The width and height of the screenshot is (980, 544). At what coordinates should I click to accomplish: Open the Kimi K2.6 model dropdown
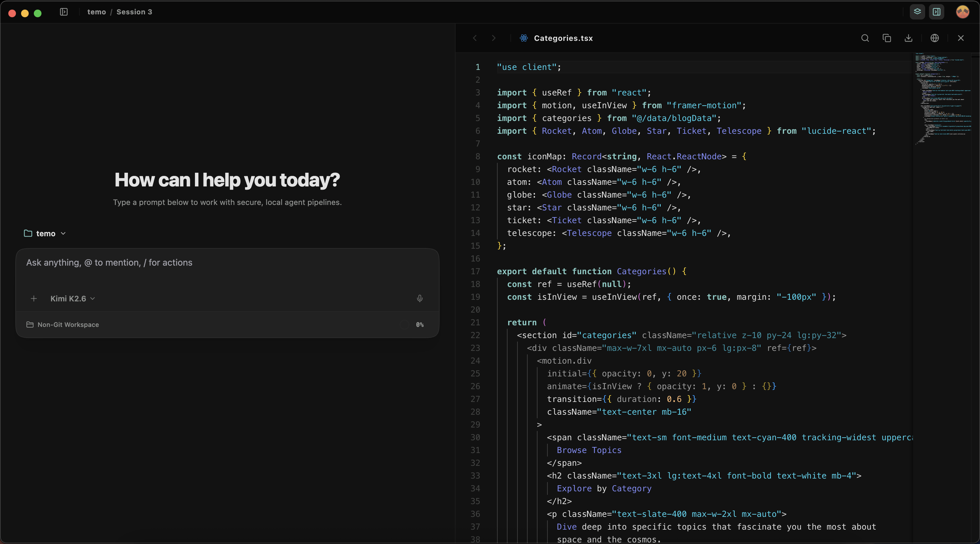pyautogui.click(x=73, y=298)
